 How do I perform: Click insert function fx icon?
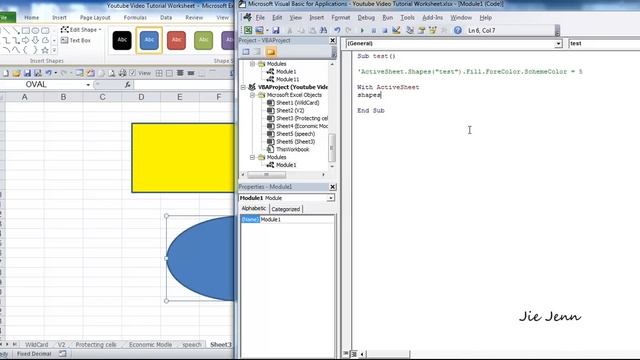[127, 84]
